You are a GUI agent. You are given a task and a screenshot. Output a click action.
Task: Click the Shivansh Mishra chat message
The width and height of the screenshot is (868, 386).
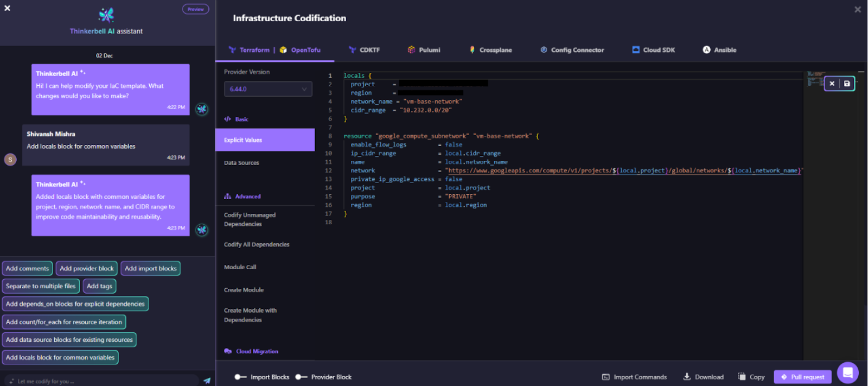tap(106, 145)
